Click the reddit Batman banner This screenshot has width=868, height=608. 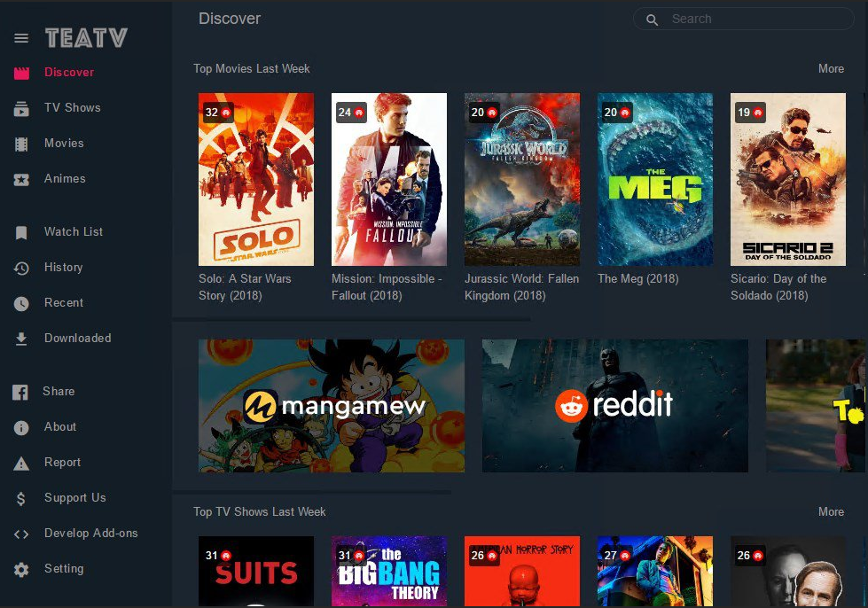[614, 405]
